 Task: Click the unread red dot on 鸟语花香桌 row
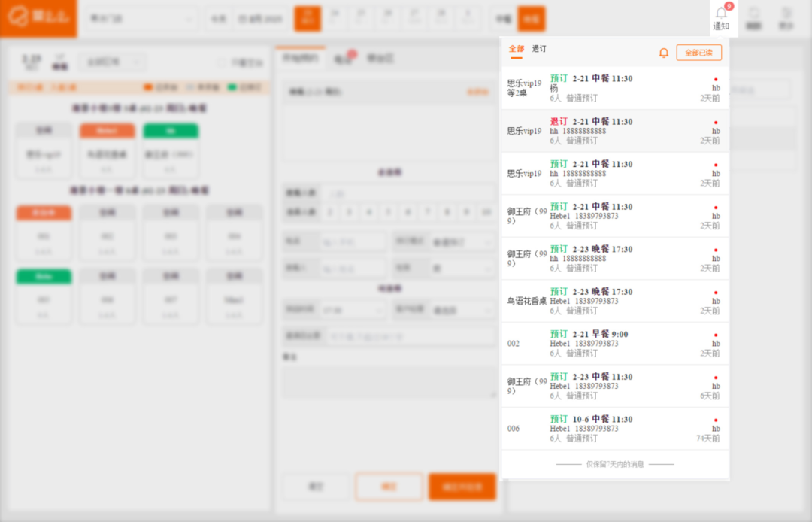coord(716,293)
